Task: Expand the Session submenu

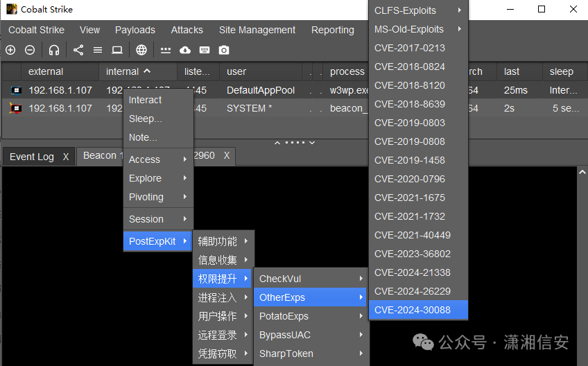Action: (158, 219)
